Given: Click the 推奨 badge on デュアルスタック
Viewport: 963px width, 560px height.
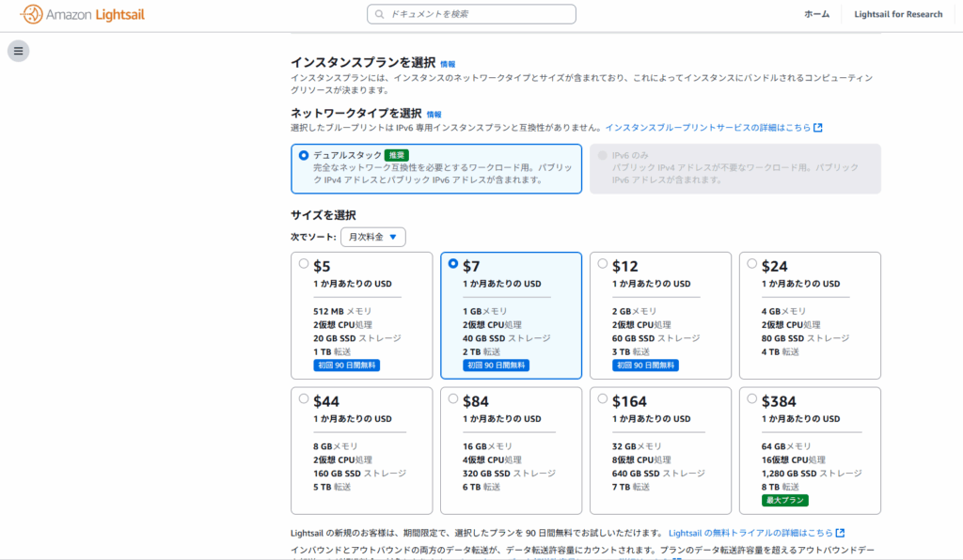Looking at the screenshot, I should 397,155.
